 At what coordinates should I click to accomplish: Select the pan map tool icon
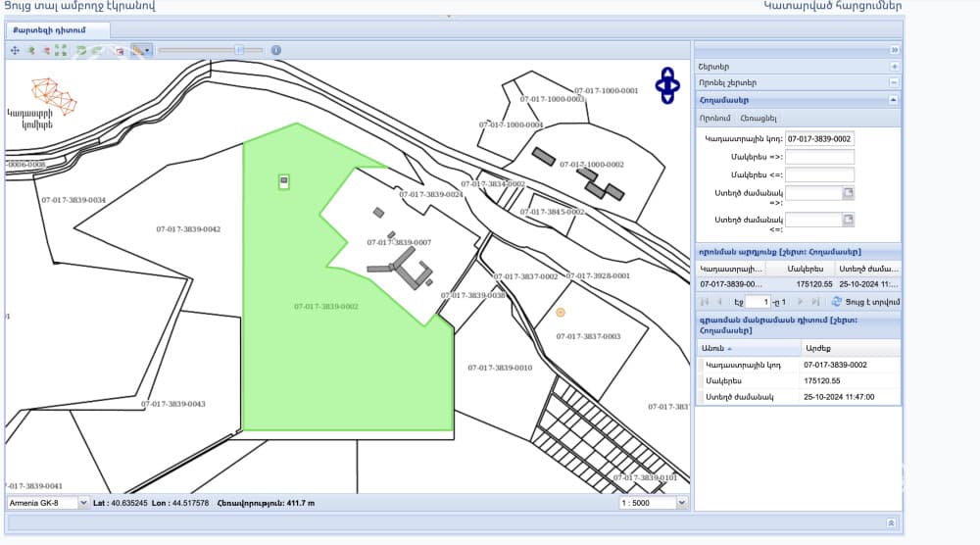15,51
